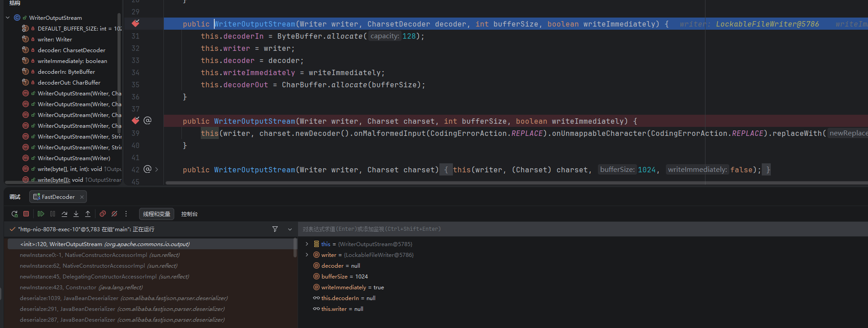The height and width of the screenshot is (328, 868).
Task: Remove the breakpoint on line 38
Action: 136,121
